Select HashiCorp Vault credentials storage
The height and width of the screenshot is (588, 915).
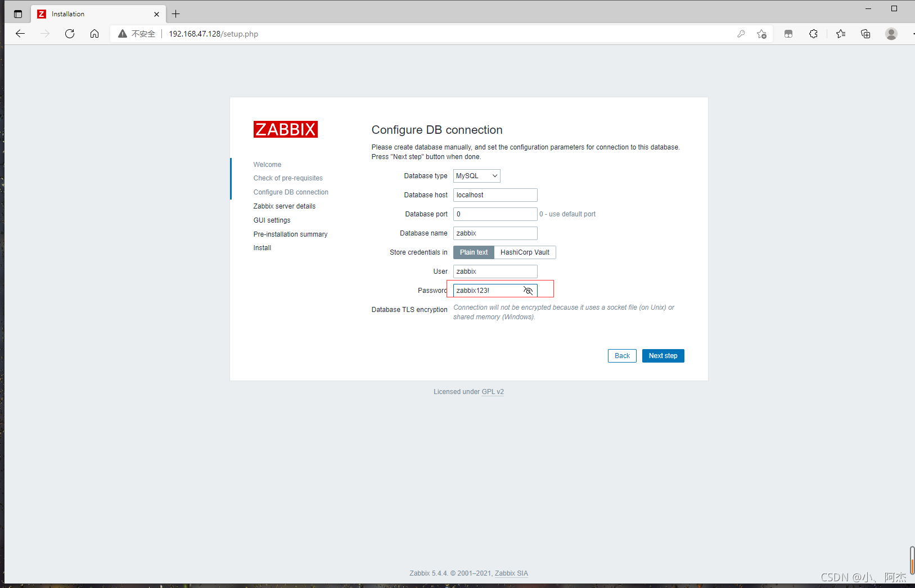click(525, 252)
